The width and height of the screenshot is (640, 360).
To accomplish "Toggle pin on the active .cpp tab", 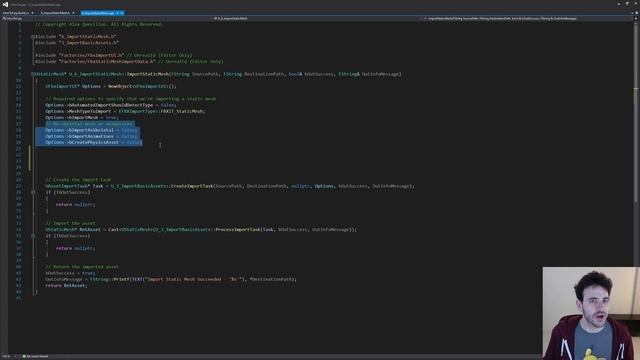I will pos(118,13).
